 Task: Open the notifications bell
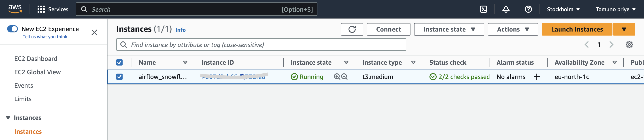click(506, 9)
